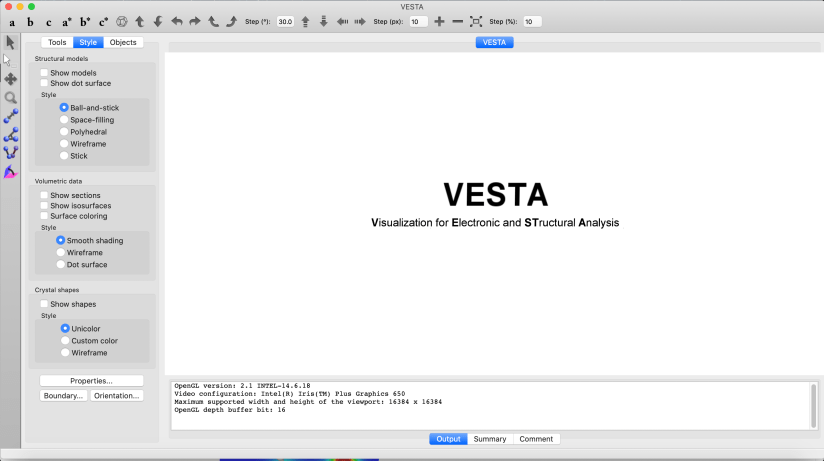Enable Show shapes checkbox
Image resolution: width=824 pixels, height=461 pixels.
[x=44, y=304]
